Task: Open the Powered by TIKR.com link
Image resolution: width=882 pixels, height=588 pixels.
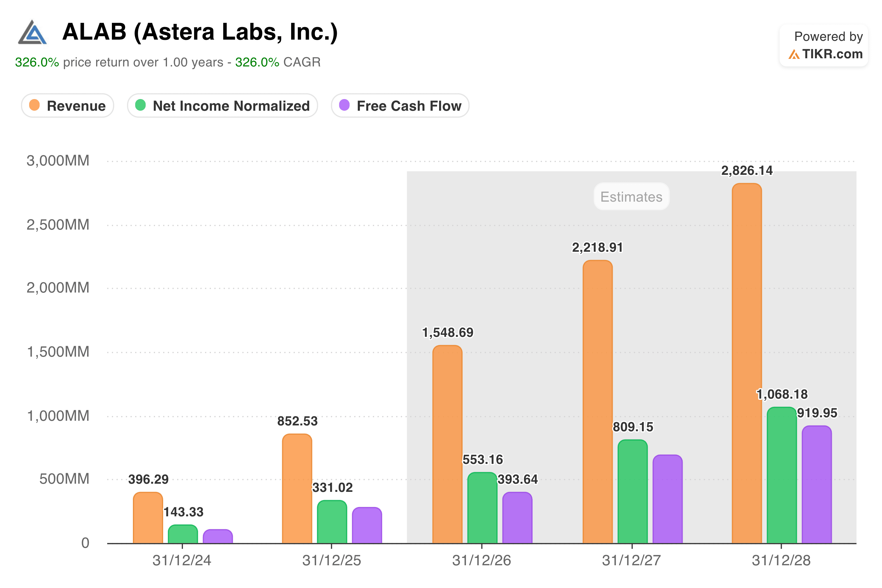Action: pyautogui.click(x=824, y=45)
